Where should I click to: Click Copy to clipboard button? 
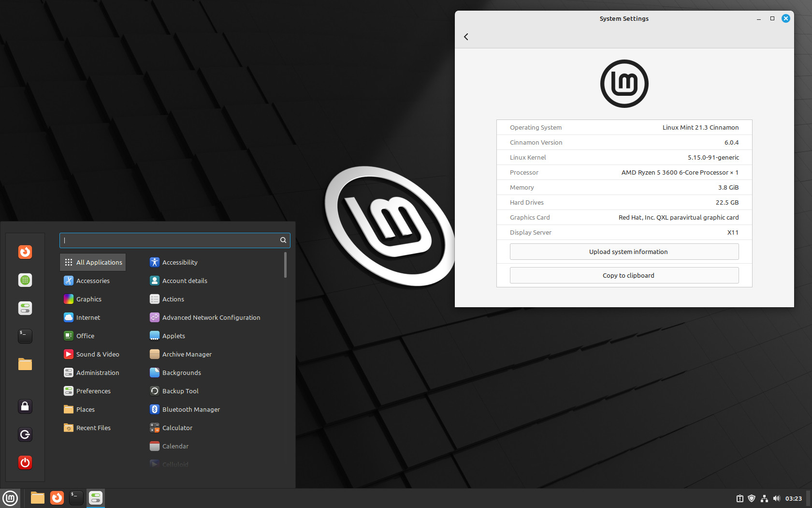(624, 275)
